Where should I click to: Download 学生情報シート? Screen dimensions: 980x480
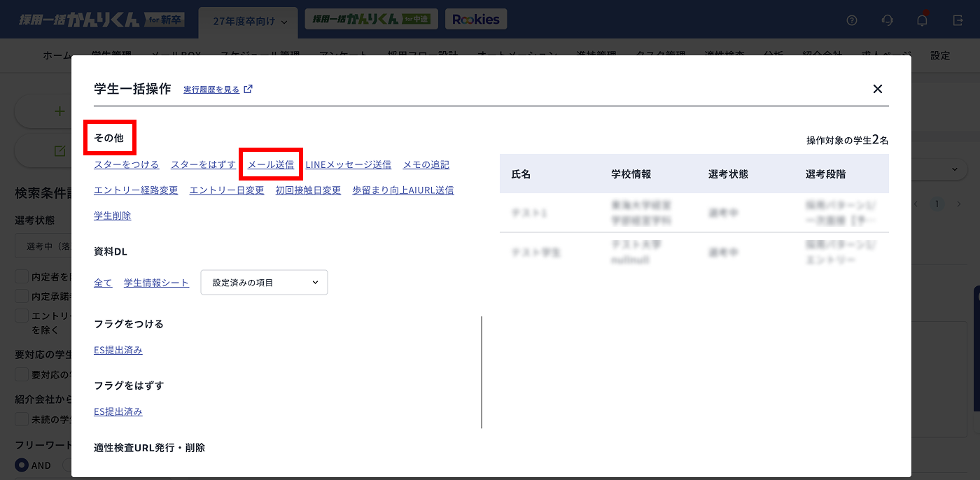point(156,283)
